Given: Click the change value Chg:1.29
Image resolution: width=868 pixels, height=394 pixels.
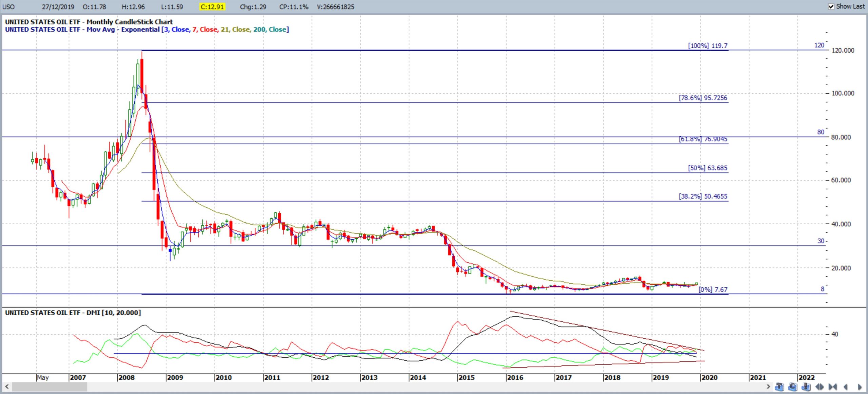Looking at the screenshot, I should click(253, 7).
